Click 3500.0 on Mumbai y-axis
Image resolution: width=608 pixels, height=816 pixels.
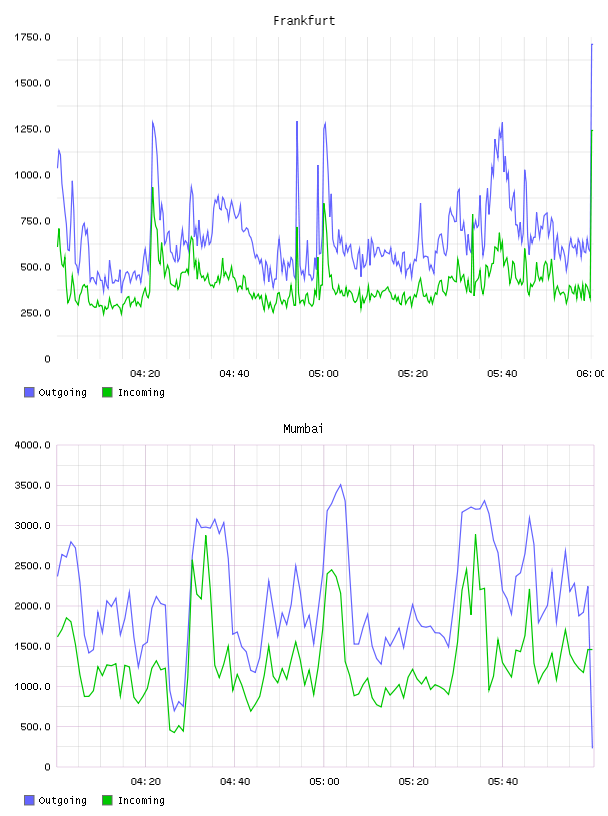click(32, 486)
